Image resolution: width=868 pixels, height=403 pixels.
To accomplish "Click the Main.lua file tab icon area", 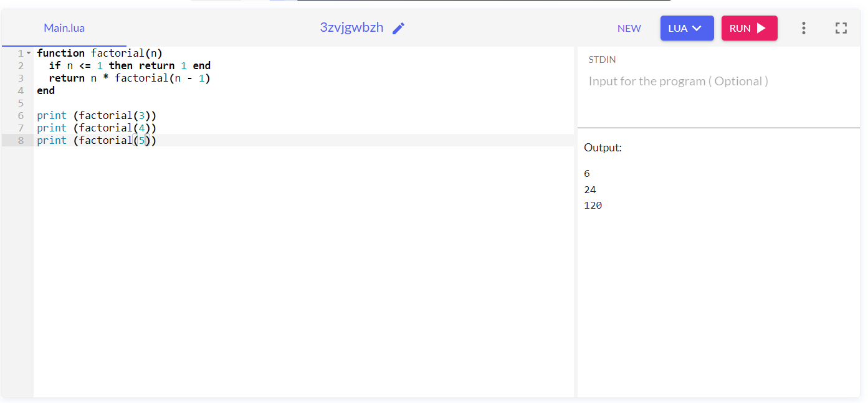I will coord(64,27).
